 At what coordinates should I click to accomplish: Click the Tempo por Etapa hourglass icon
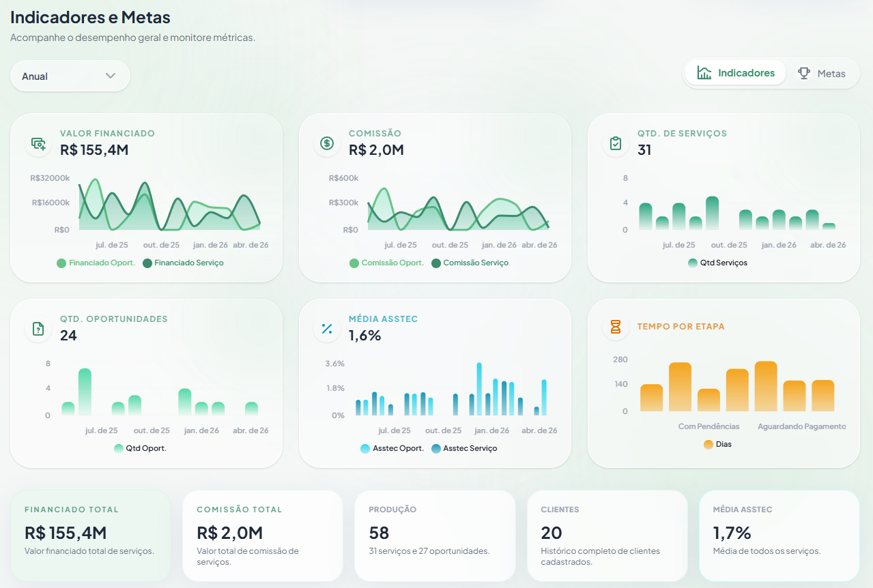pos(616,327)
